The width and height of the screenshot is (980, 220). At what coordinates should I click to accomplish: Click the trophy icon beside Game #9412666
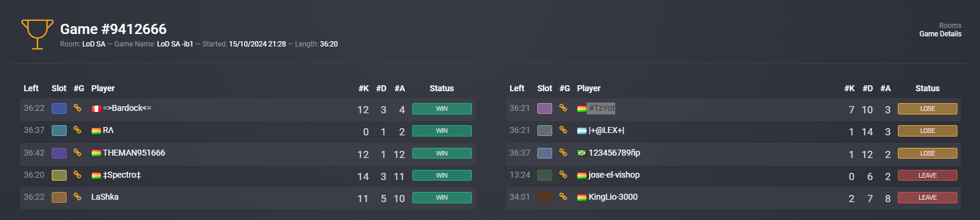[x=37, y=35]
